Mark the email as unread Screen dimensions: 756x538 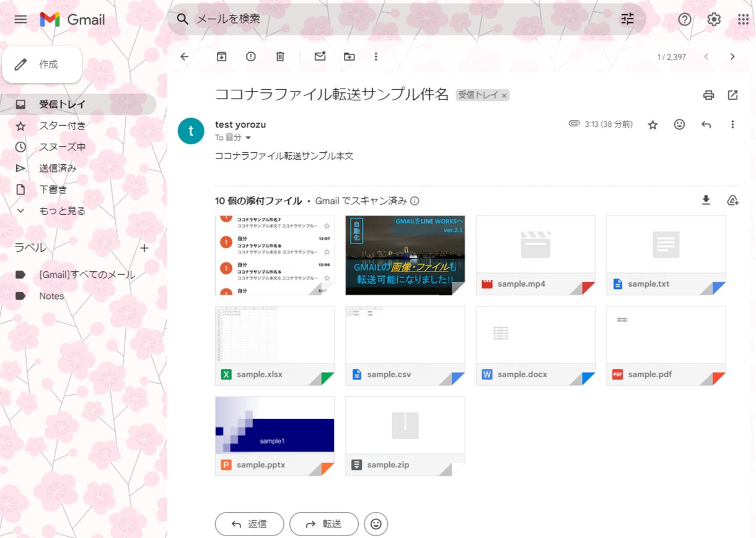[320, 56]
